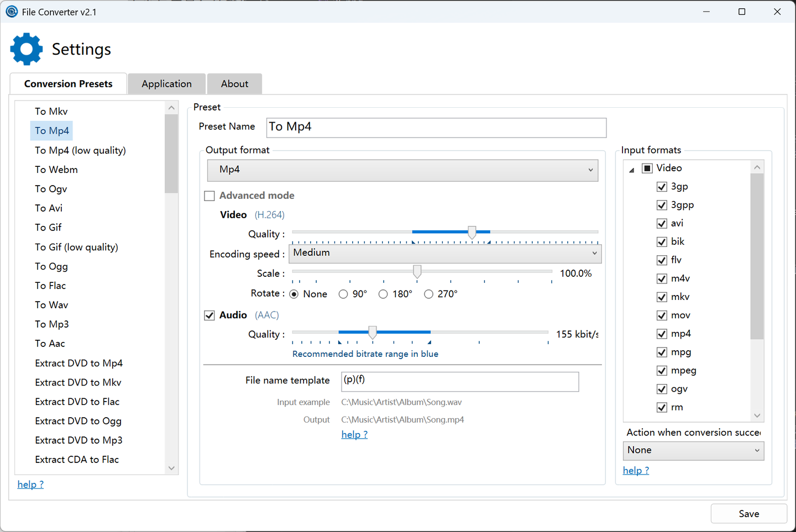Click input formats scroll up arrow
The image size is (796, 532).
pyautogui.click(x=757, y=167)
